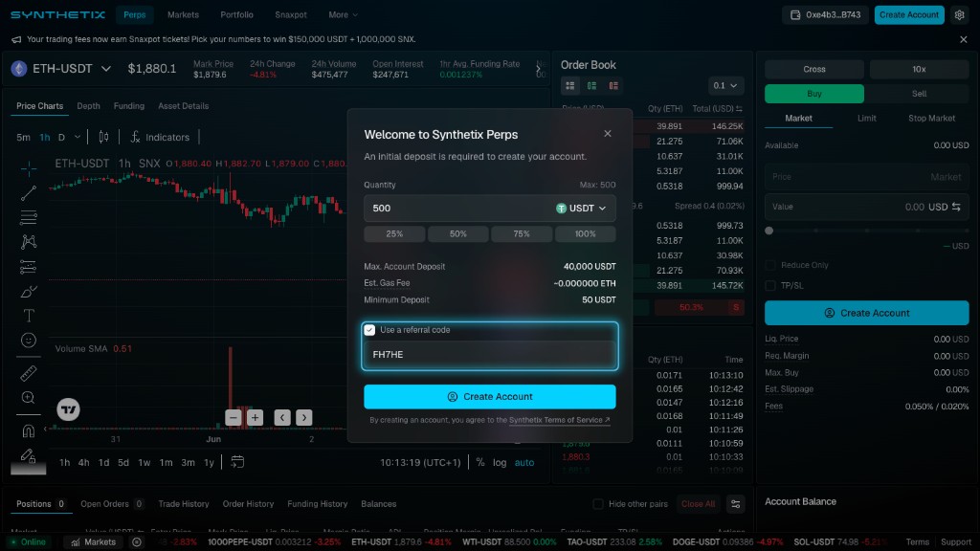Set deposit quantity to 100%
The height and width of the screenshot is (551, 980).
[x=585, y=233]
